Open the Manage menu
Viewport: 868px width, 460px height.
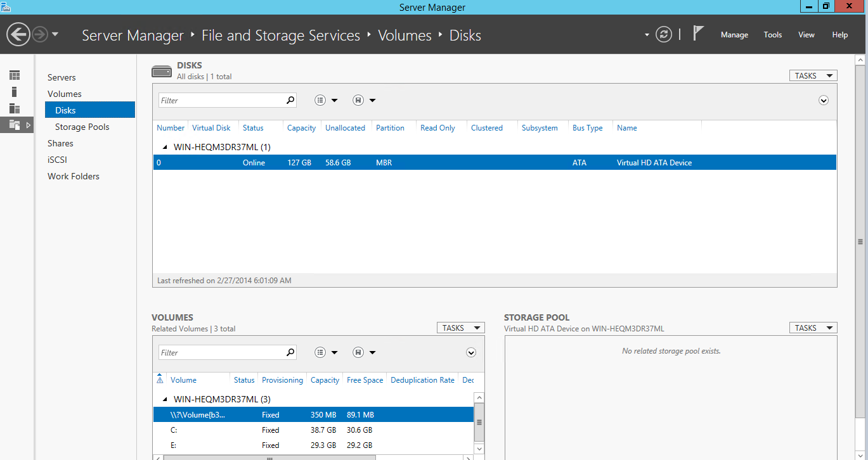pyautogui.click(x=734, y=35)
